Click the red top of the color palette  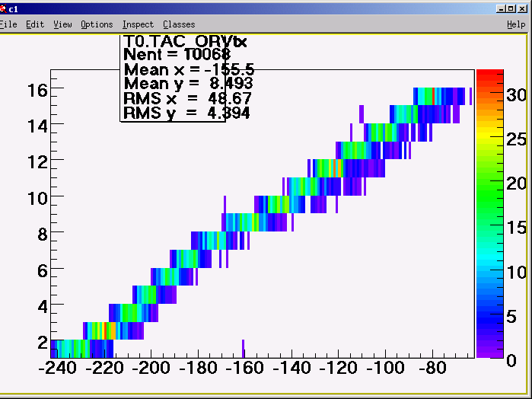[x=490, y=74]
